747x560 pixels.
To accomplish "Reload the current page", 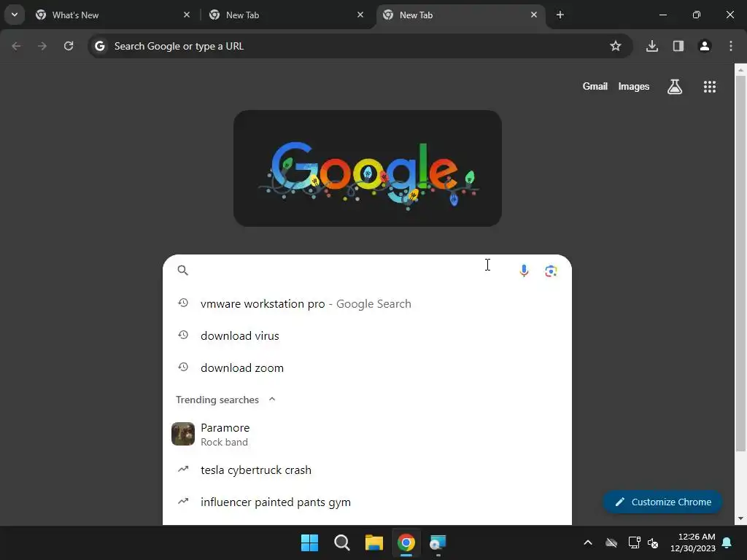I will coord(69,46).
